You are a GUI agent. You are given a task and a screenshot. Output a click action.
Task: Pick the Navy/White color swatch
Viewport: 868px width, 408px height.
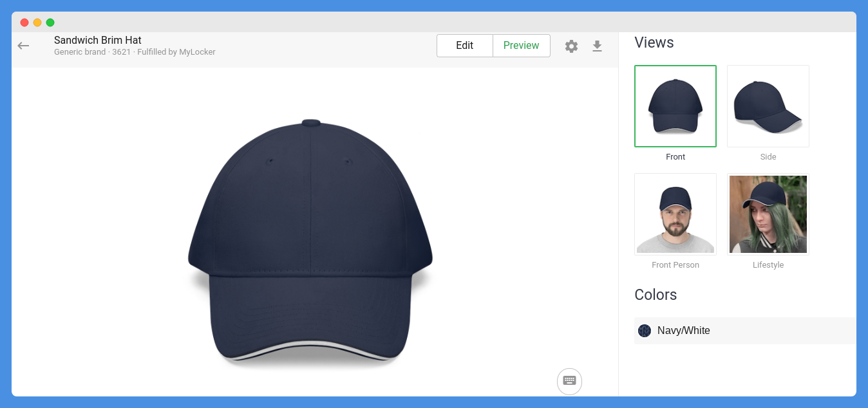point(645,331)
